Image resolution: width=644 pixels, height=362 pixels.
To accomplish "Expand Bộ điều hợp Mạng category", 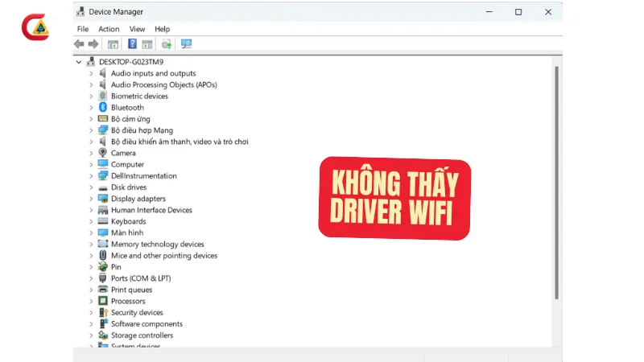I will [91, 130].
